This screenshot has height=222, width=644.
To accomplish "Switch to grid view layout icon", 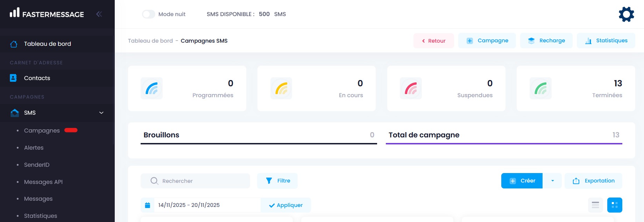I will click(615, 205).
